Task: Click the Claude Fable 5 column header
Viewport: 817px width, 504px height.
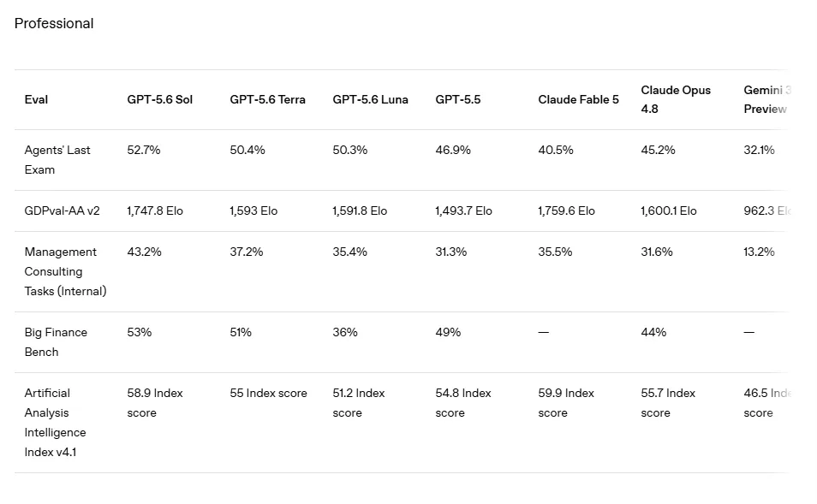Action: (x=578, y=99)
